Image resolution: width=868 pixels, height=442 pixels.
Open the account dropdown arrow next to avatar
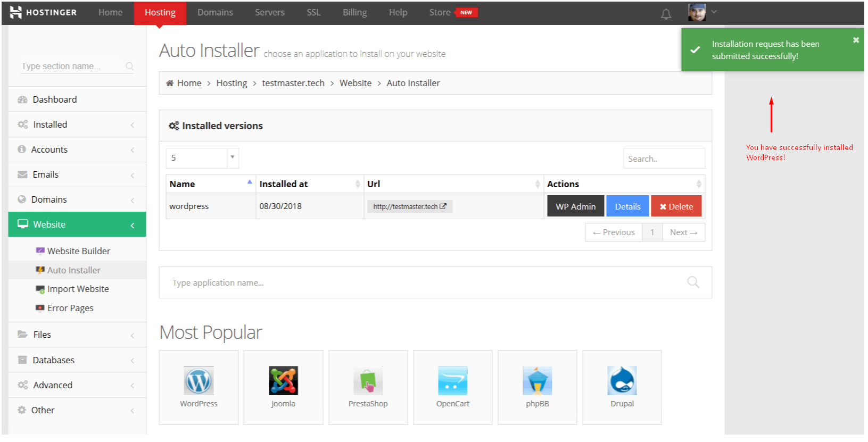[x=714, y=12]
